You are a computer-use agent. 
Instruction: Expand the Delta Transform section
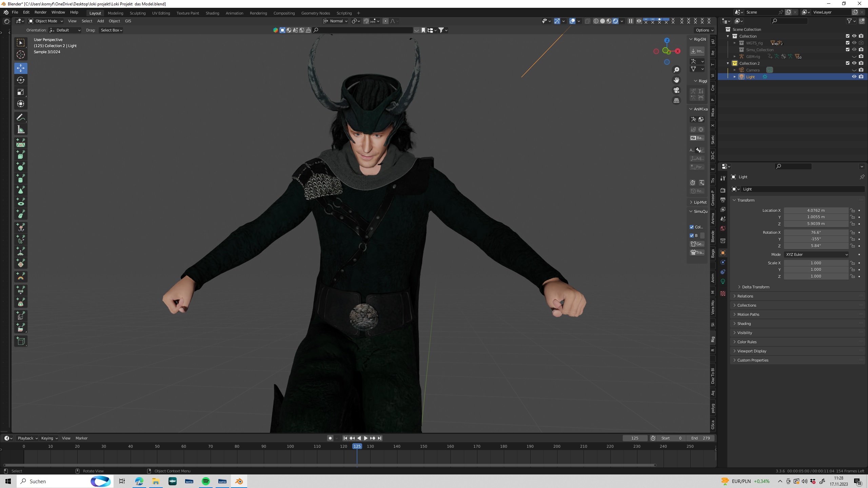pos(755,287)
